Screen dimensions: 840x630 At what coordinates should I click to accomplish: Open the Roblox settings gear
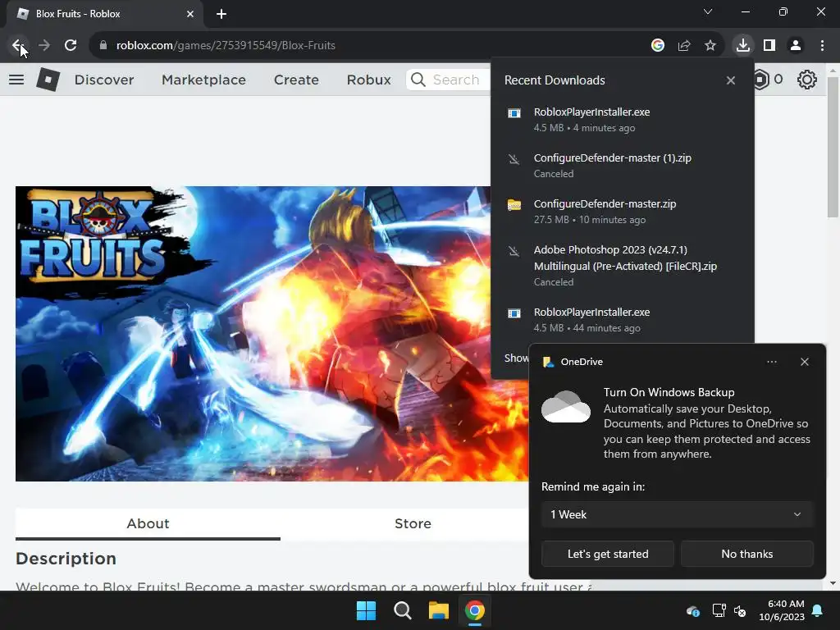[807, 80]
